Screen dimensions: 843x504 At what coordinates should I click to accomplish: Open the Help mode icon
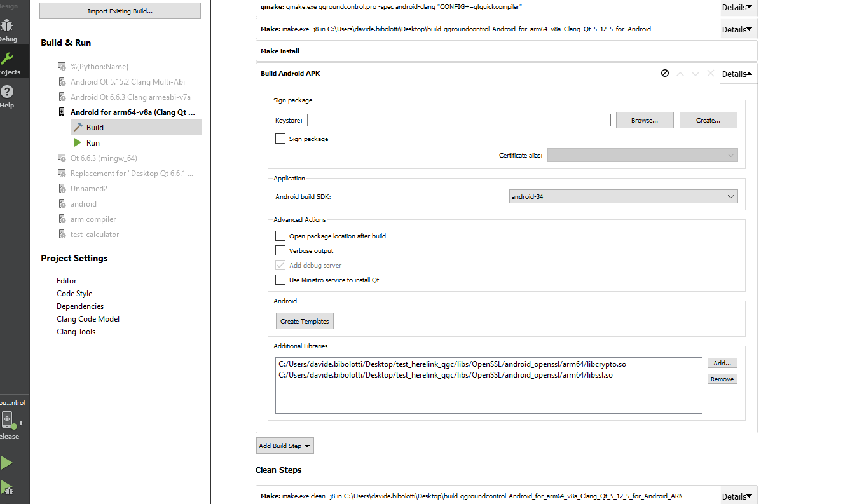(8, 94)
